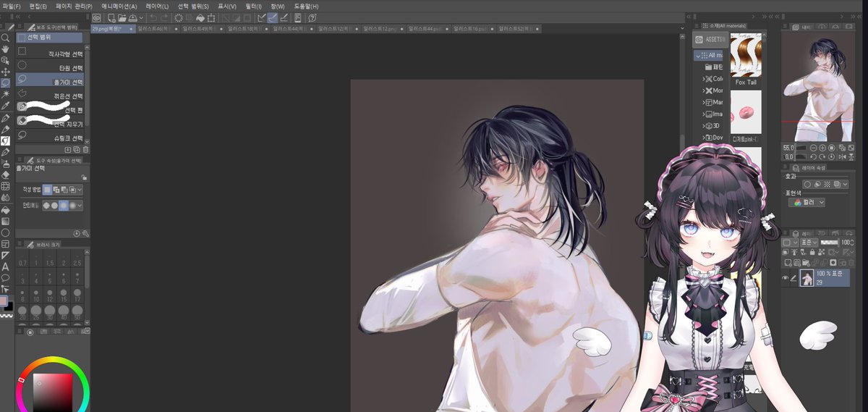The image size is (868, 412).
Task: Choose 직사각형 선택 sub tool
Action: [50, 54]
